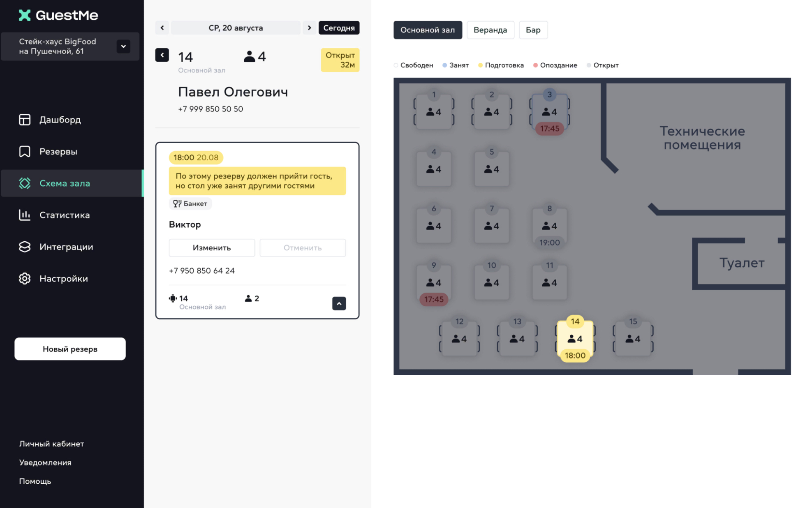This screenshot has height=508, width=812.
Task: Click the Статистика chart icon
Action: [x=25, y=215]
